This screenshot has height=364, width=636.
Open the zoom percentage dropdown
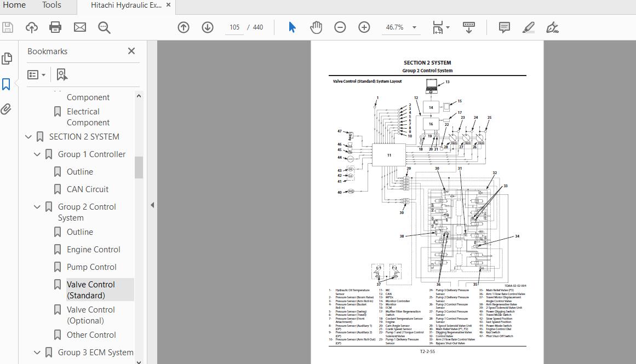pyautogui.click(x=414, y=26)
